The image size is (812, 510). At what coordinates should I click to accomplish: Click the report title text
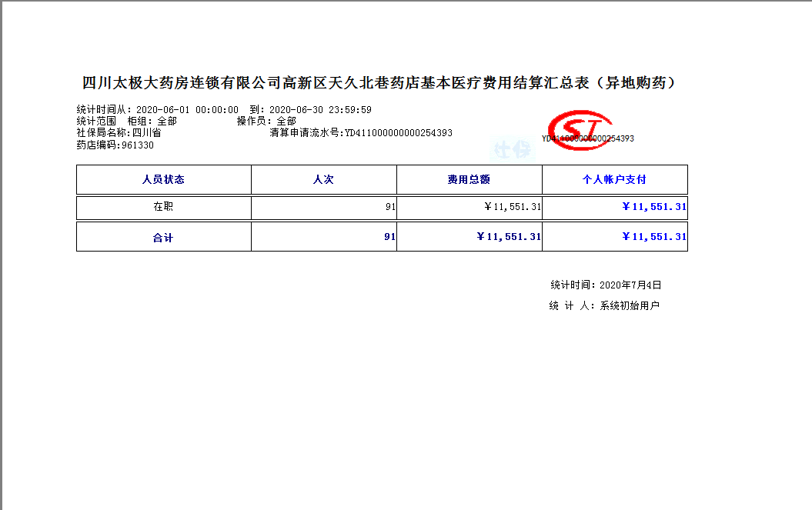pos(379,83)
